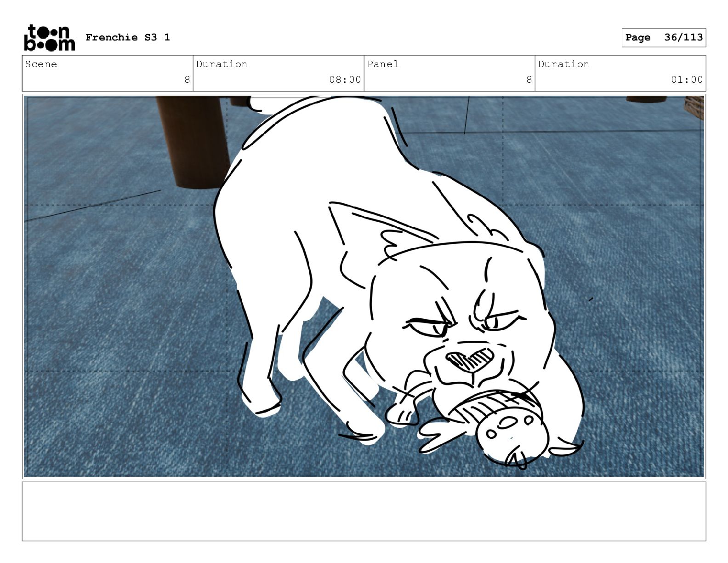Select the scene duration value 08:00
The width and height of the screenshot is (728, 563).
click(x=345, y=80)
